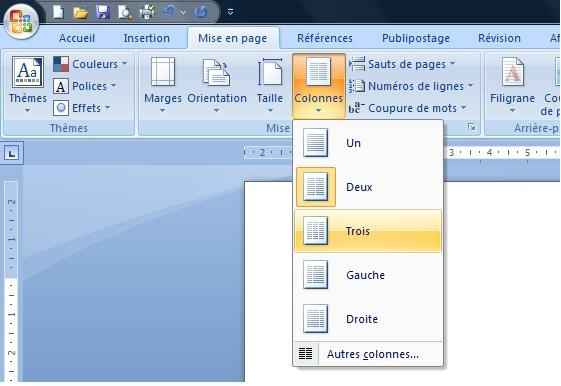Image resolution: width=561 pixels, height=386 pixels.
Task: Open the Office button menu
Action: pos(21,21)
